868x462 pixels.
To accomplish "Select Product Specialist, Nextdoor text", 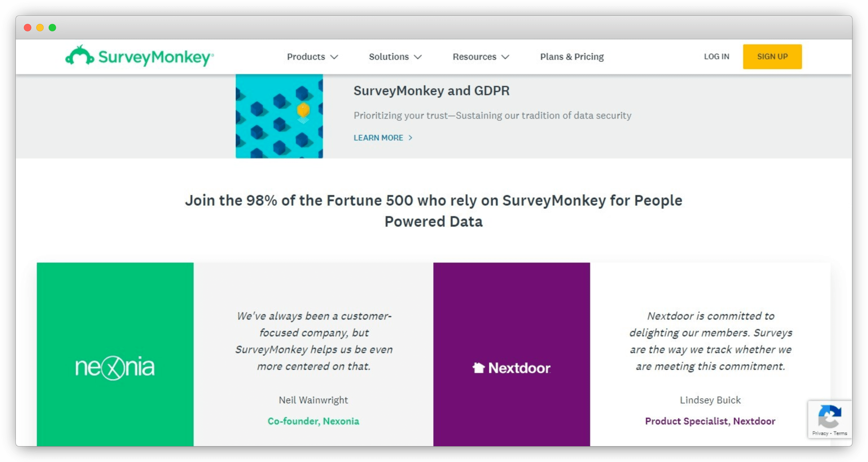I will coord(710,421).
